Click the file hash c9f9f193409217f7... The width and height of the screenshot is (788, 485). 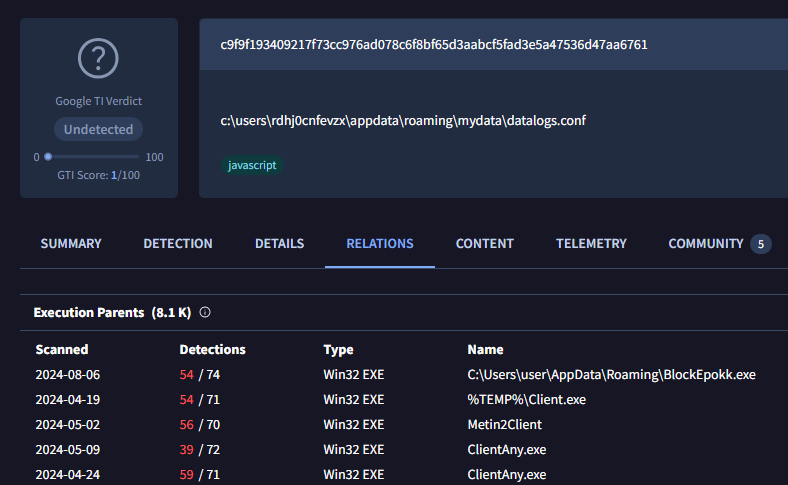[x=434, y=45]
